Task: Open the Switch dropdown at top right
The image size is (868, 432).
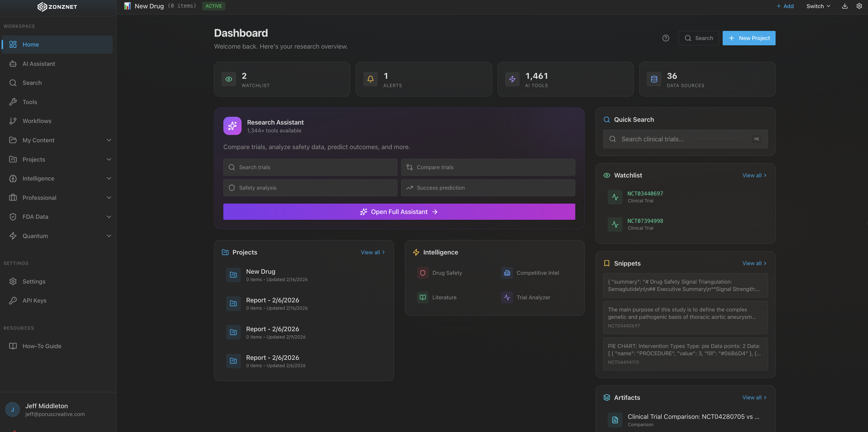Action: pyautogui.click(x=818, y=6)
